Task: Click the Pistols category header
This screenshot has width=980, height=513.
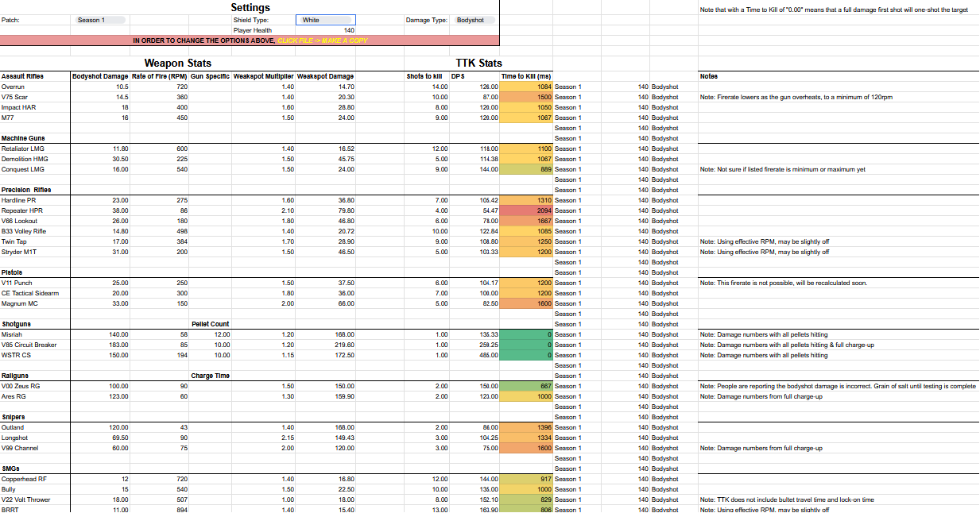Action: coord(12,272)
